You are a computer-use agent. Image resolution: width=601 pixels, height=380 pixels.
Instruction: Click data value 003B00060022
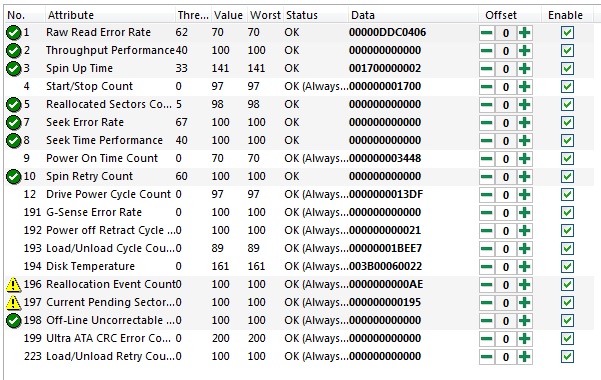(385, 266)
